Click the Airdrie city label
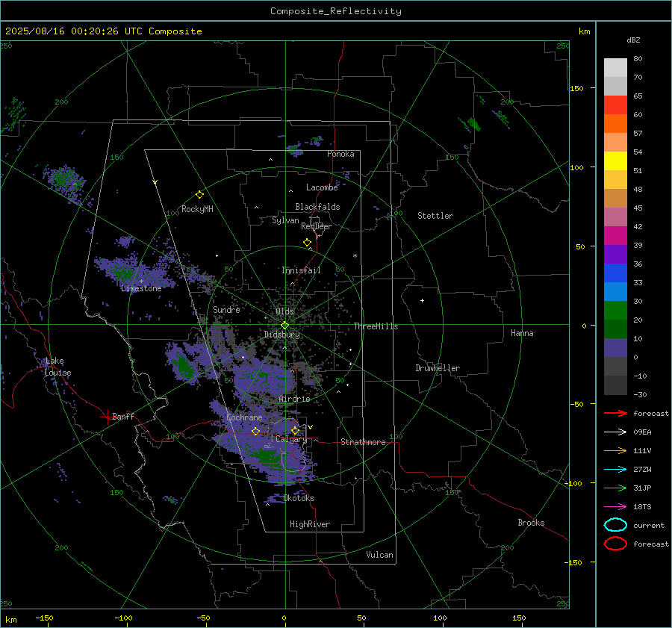672x628 pixels. (294, 399)
